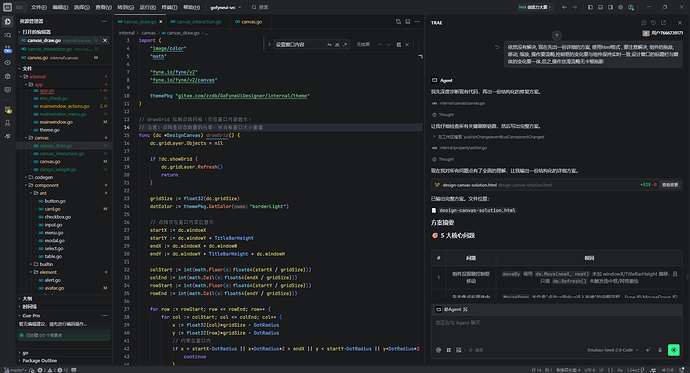Click the microphone voice input icon
Image resolution: width=690 pixels, height=373 pixels.
click(660, 350)
